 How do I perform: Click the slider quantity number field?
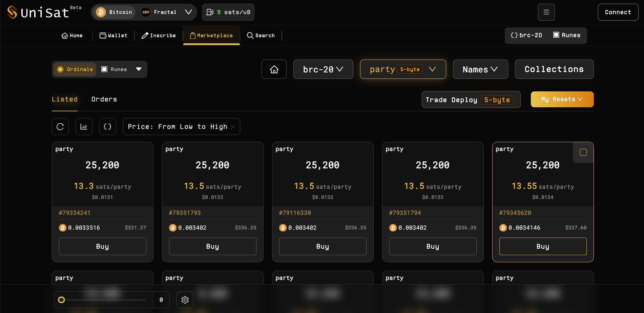[161, 300]
